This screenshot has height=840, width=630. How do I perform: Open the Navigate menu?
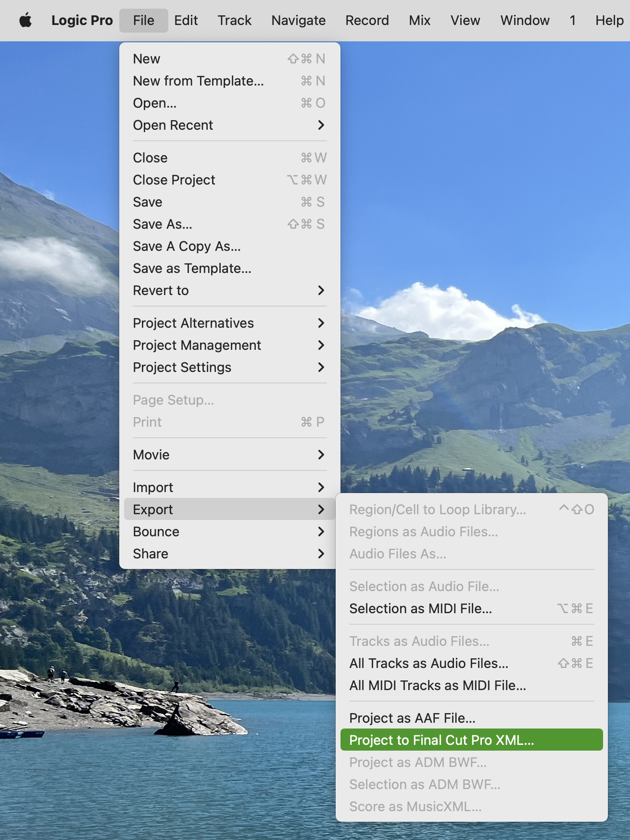tap(299, 20)
